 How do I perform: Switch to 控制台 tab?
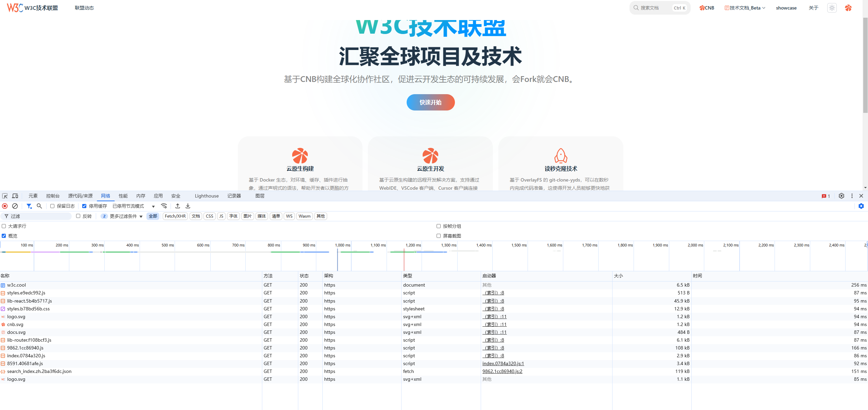click(53, 196)
